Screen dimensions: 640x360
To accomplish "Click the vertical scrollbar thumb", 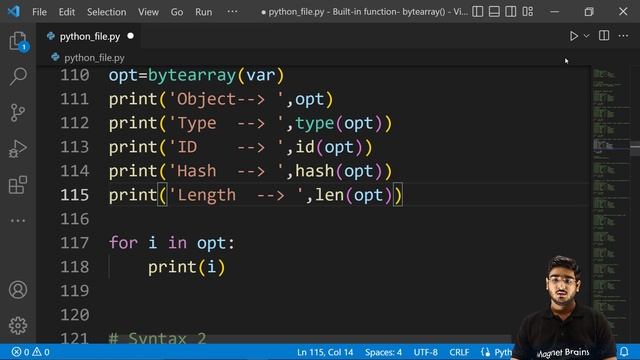I will 635,148.
